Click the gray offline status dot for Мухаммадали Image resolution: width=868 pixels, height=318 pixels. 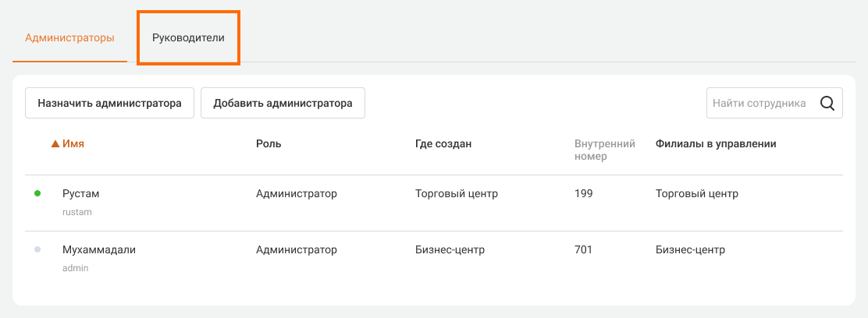[x=37, y=249]
